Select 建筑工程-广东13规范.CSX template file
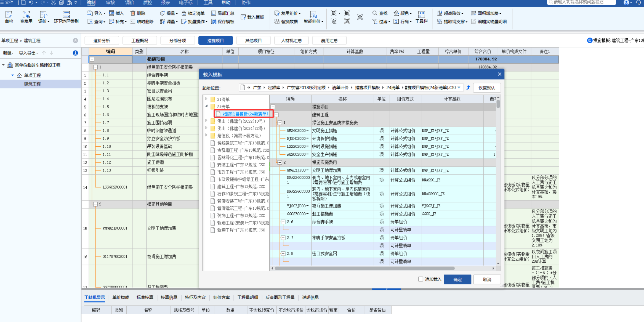This screenshot has width=644, height=322. click(x=241, y=186)
